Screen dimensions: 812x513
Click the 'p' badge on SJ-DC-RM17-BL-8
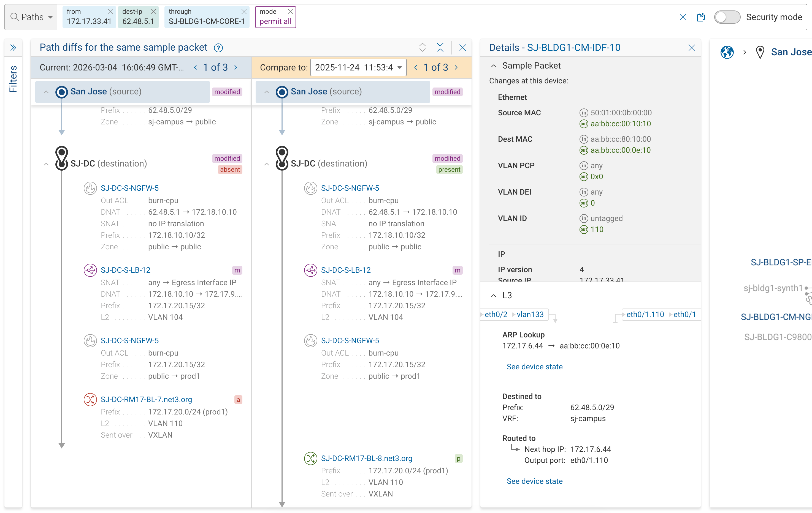pyautogui.click(x=459, y=459)
